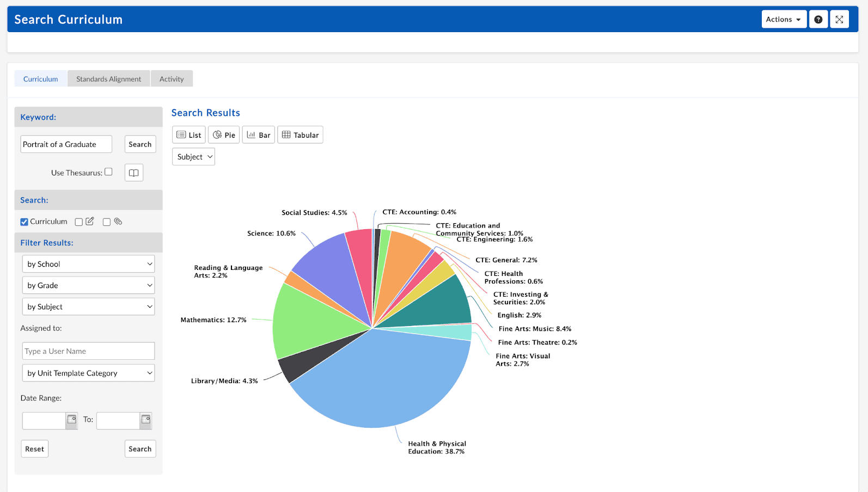This screenshot has width=868, height=492.
Task: Switch to Bar chart view
Action: click(x=258, y=135)
